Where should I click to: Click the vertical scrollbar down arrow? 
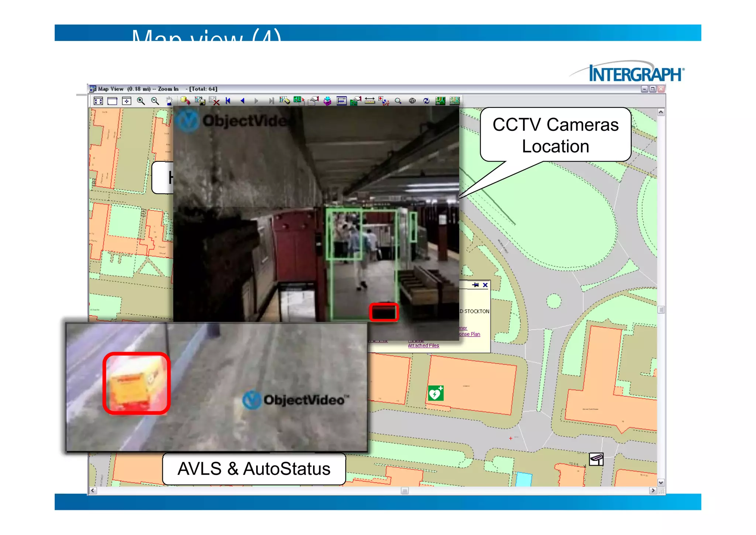coord(661,483)
